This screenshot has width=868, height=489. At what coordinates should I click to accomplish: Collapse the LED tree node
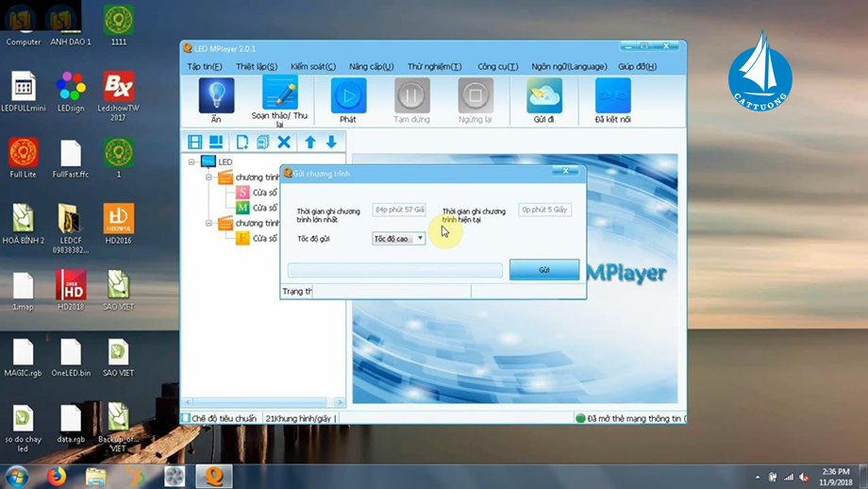pyautogui.click(x=192, y=161)
